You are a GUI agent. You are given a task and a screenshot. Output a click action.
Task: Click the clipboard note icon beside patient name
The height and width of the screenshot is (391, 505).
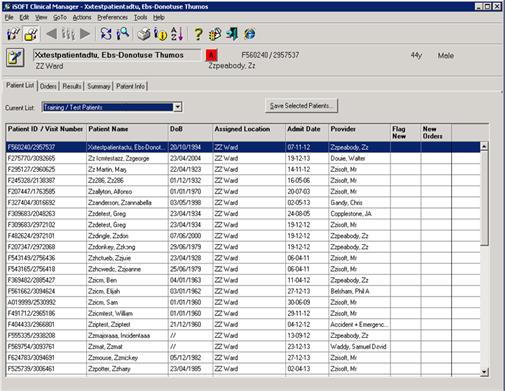pyautogui.click(x=15, y=58)
